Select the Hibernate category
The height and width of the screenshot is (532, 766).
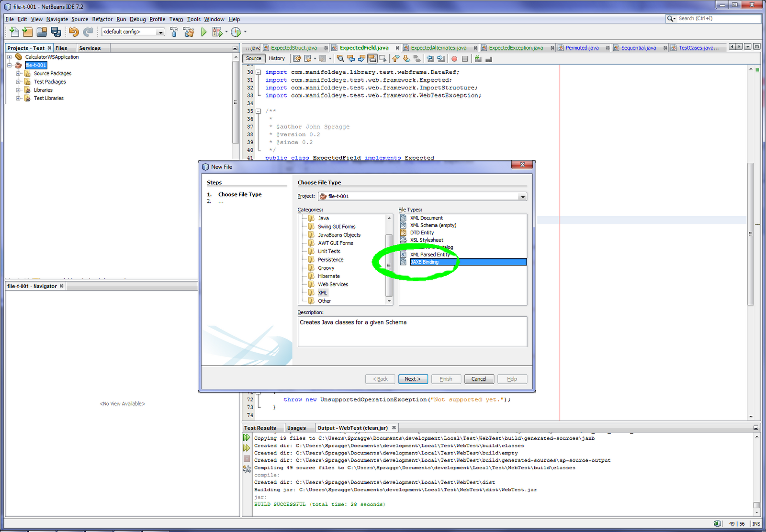tap(329, 276)
